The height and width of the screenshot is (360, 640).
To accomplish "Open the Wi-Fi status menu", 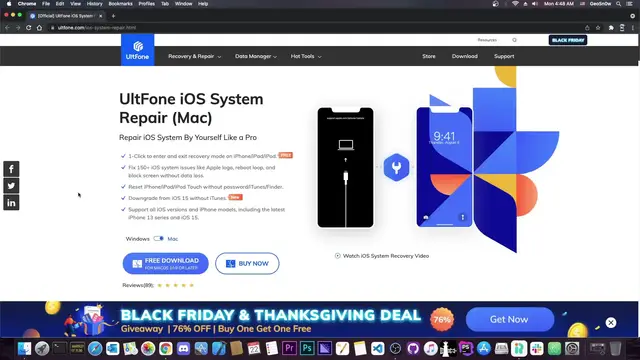I will [515, 4].
